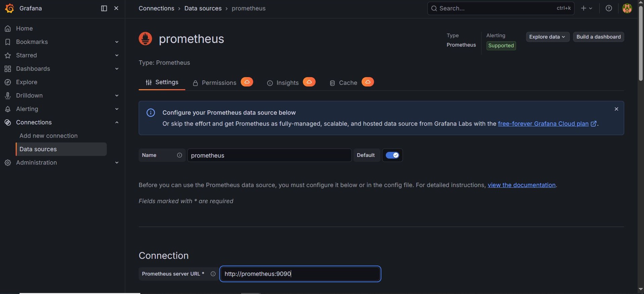Click the Prometheus flame logo
This screenshot has width=644, height=294.
[x=145, y=39]
